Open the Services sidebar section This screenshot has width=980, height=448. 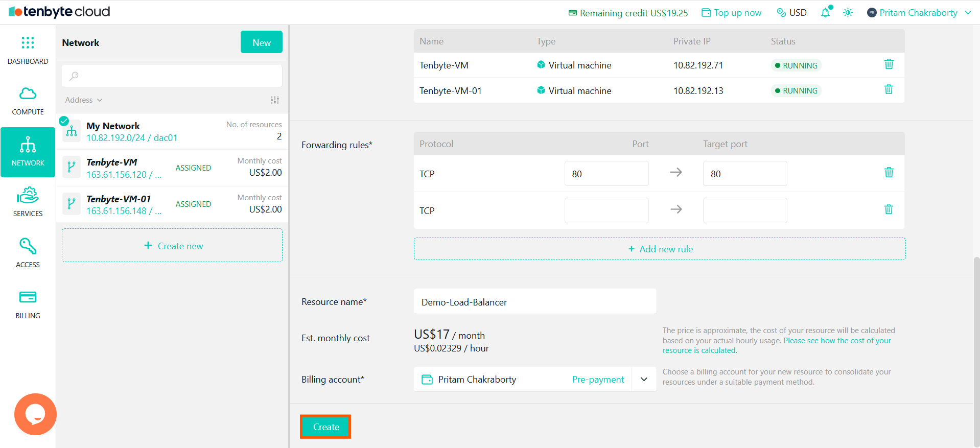28,202
